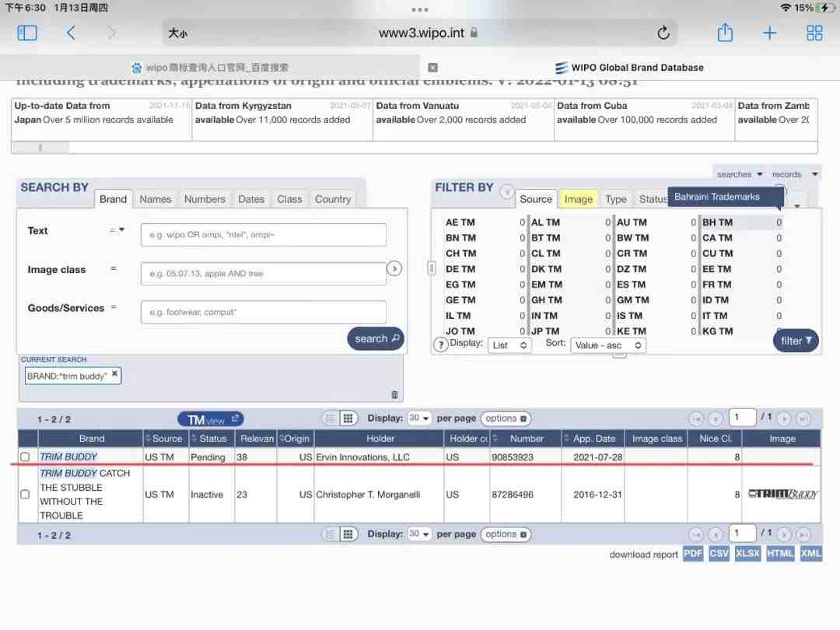
Task: Download report as CSV
Action: point(719,554)
